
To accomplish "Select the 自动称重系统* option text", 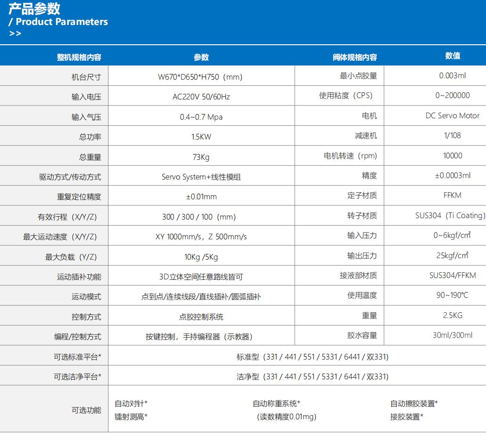I will click(276, 403).
